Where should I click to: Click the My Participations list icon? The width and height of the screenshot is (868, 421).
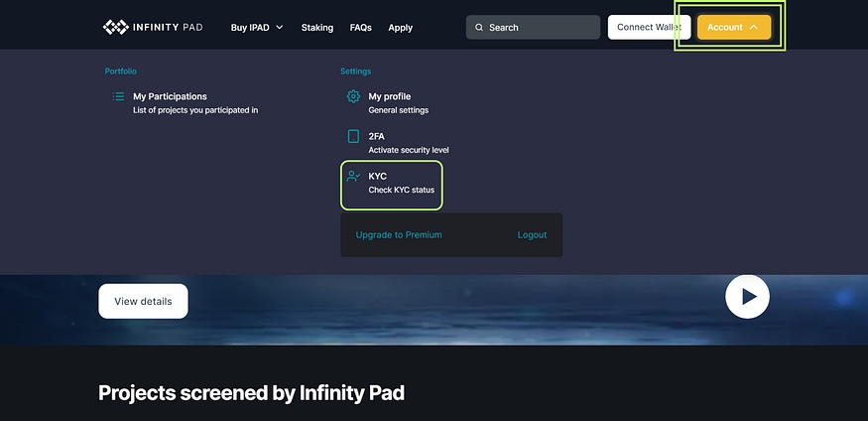pos(118,97)
